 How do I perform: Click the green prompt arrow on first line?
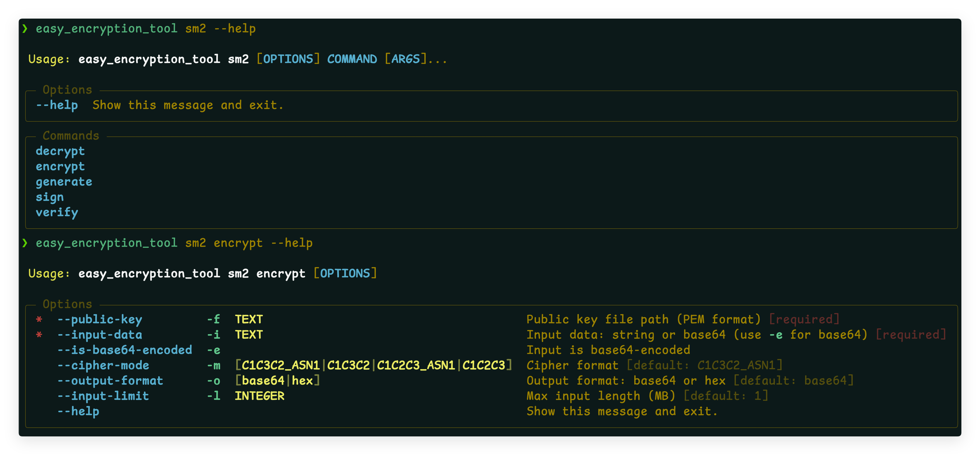(25, 28)
